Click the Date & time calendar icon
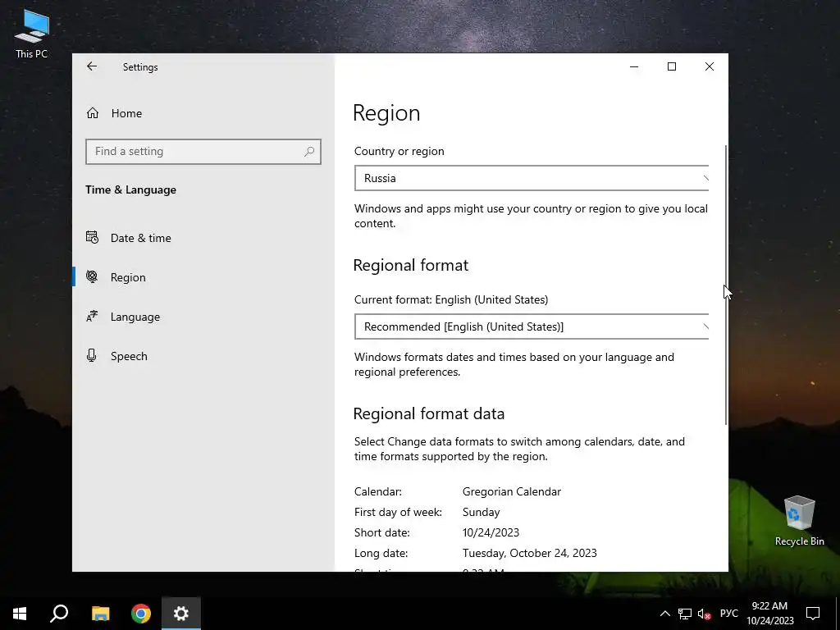This screenshot has height=630, width=840. (92, 237)
